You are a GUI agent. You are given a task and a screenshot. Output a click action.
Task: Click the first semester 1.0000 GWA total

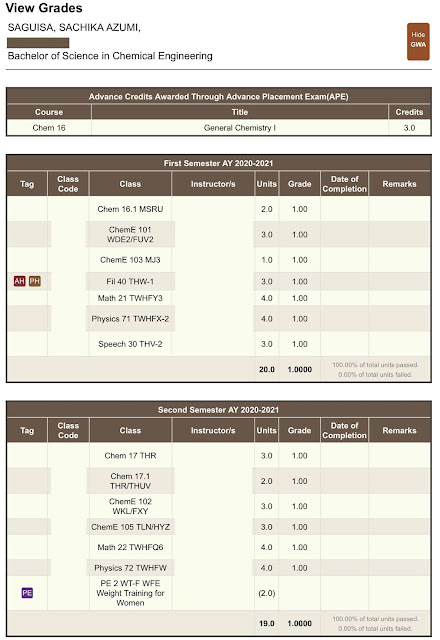pos(300,369)
